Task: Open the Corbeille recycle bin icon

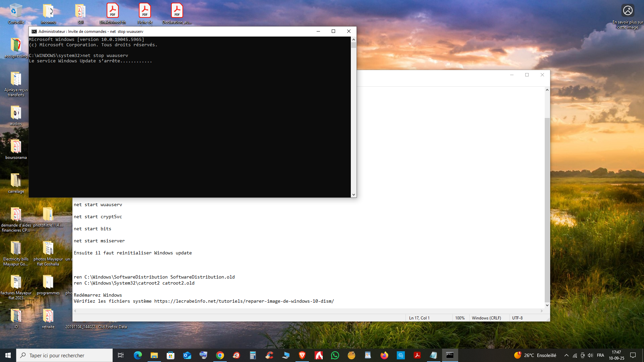Action: point(16,14)
